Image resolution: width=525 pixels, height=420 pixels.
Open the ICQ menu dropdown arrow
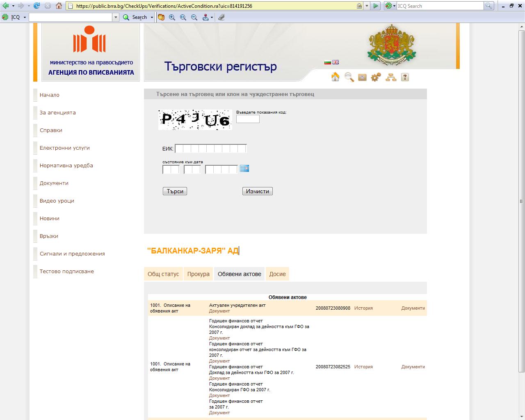(x=25, y=17)
